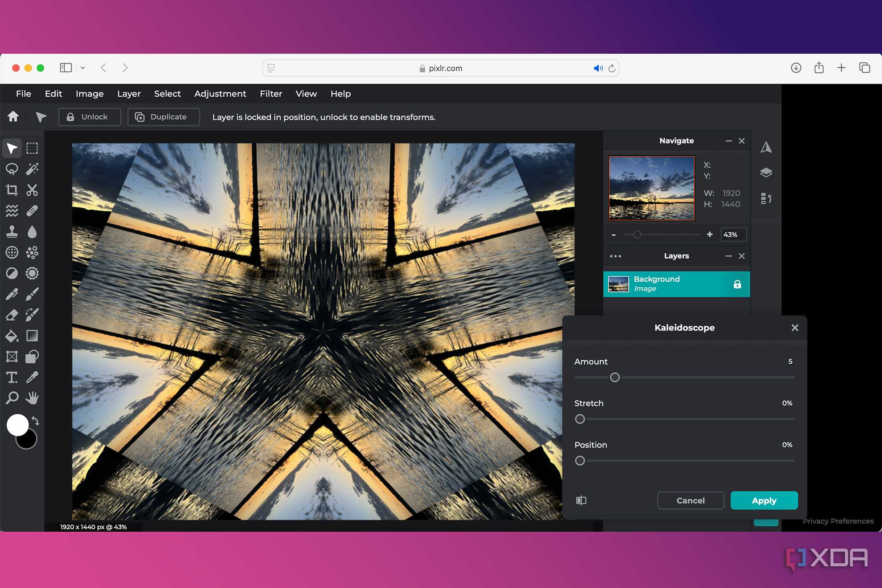
Task: Select the Zoom magnifier tool
Action: coord(12,398)
